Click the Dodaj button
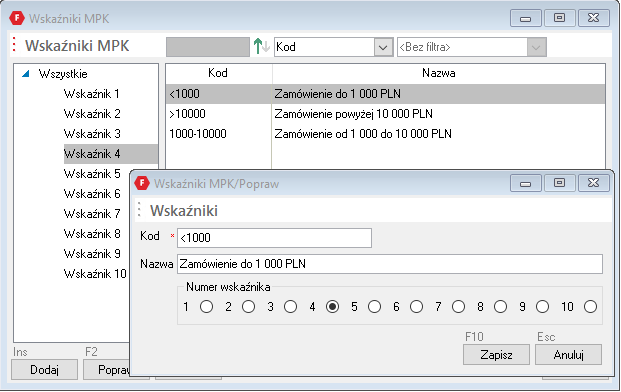Viewport: 621px width, 392px height. pos(44,370)
